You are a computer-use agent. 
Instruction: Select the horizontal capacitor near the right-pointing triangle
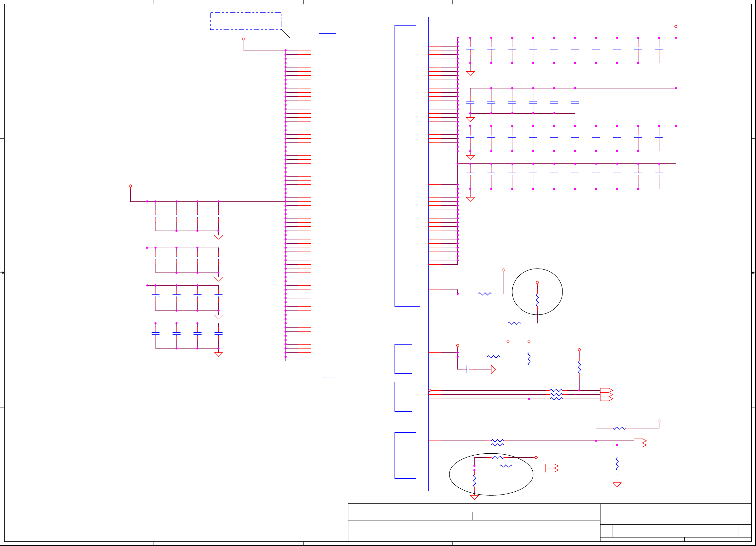[x=468, y=369]
